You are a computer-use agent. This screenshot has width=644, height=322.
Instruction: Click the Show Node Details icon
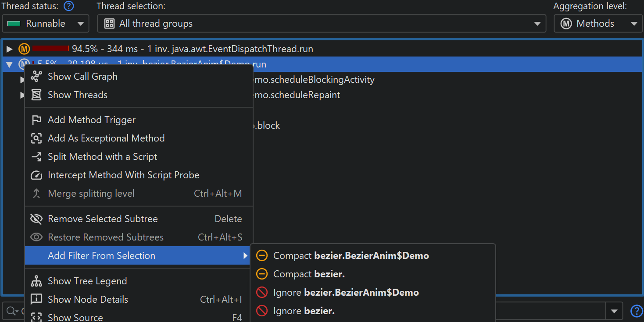[x=36, y=300]
